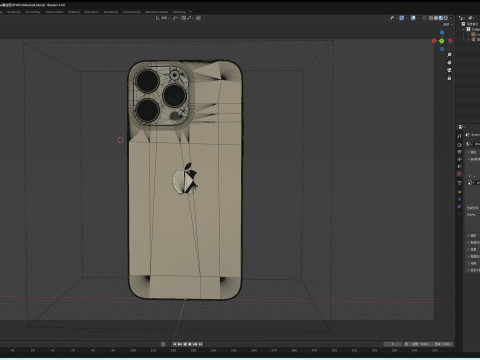
Task: Add a new workspace with the plus button
Action: pyautogui.click(x=191, y=12)
